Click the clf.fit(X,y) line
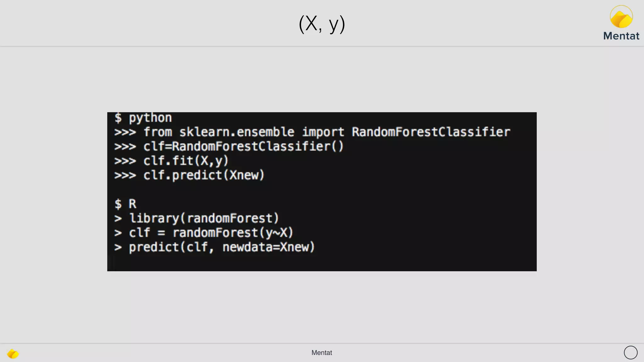This screenshot has height=362, width=644. pos(171,161)
